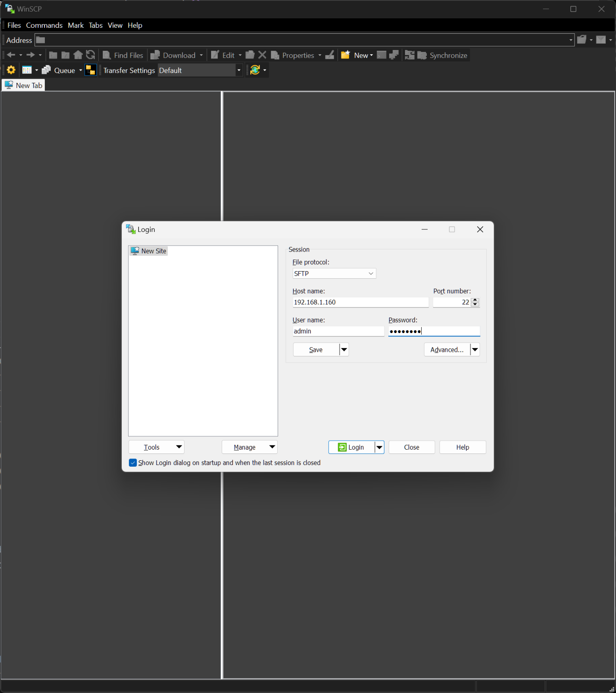Image resolution: width=616 pixels, height=693 pixels.
Task: Click the Port number field
Action: click(452, 302)
